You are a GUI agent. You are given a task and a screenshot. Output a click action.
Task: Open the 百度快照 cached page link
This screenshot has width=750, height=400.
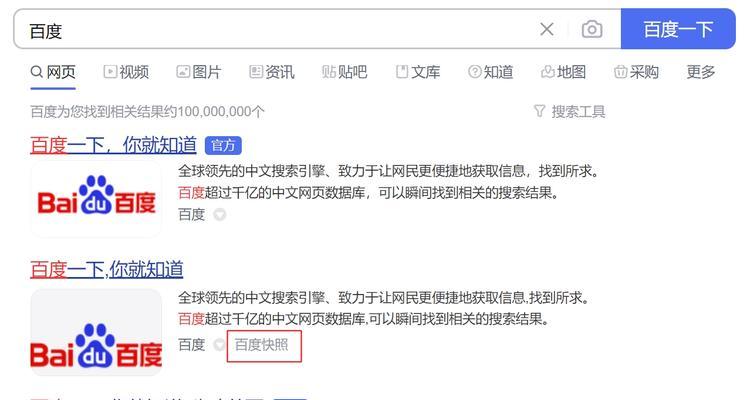coord(262,344)
